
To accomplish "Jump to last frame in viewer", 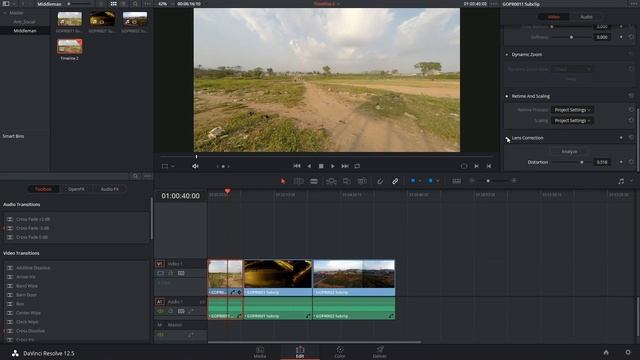I will tap(345, 166).
